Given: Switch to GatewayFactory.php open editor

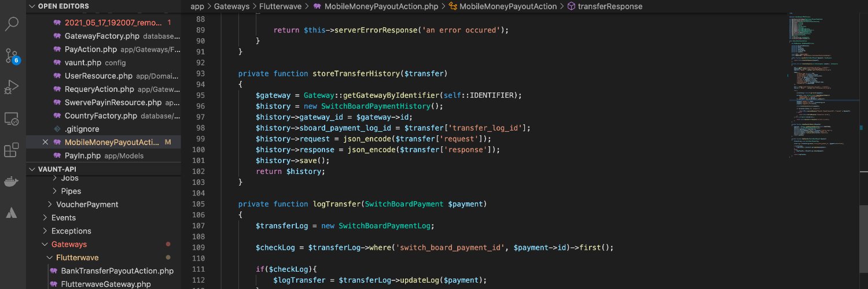Looking at the screenshot, I should click(104, 36).
